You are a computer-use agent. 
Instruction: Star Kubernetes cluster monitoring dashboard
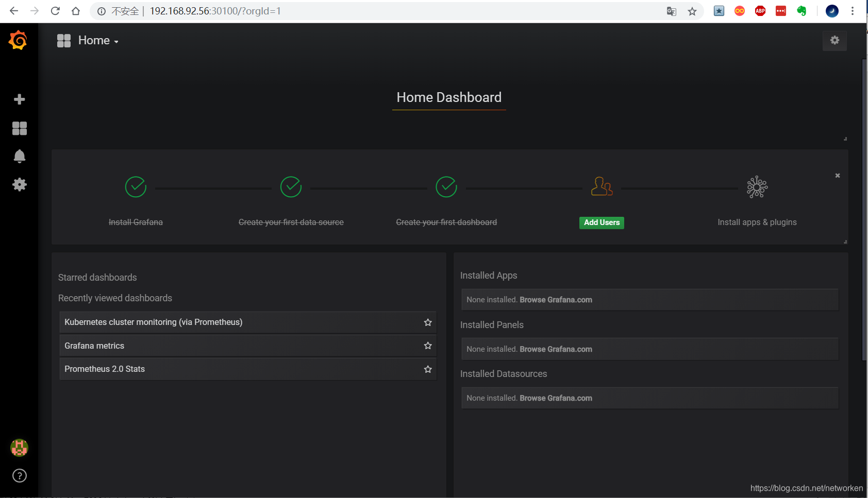pyautogui.click(x=428, y=322)
